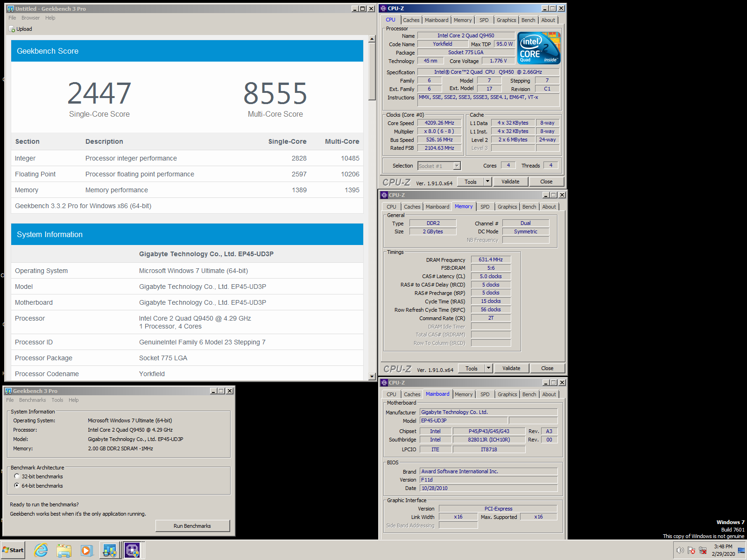Switch to SPD tab in top CPU-Z
This screenshot has height=560, width=747.
coord(484,20)
